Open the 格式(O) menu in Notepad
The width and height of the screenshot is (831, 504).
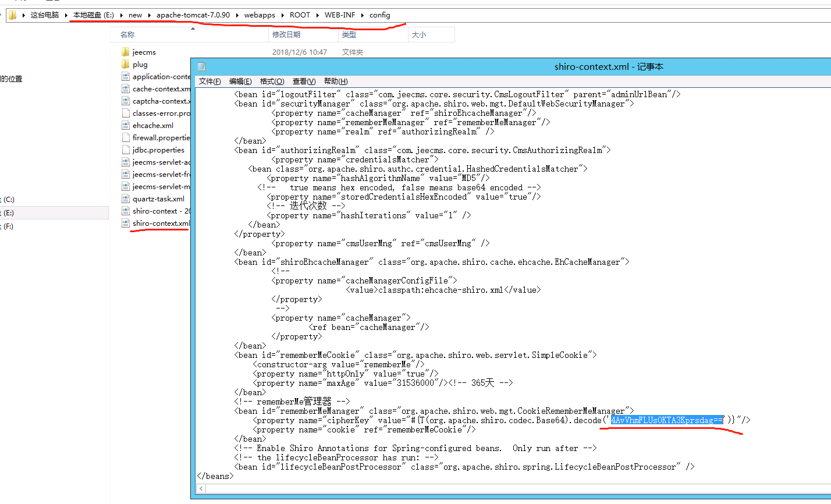[272, 81]
